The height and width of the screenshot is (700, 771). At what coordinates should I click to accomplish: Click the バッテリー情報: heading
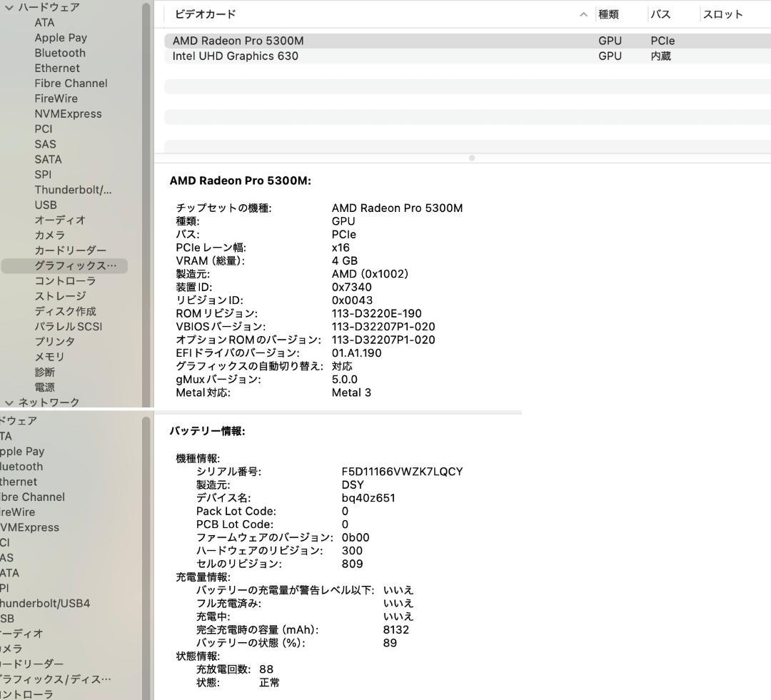click(208, 431)
